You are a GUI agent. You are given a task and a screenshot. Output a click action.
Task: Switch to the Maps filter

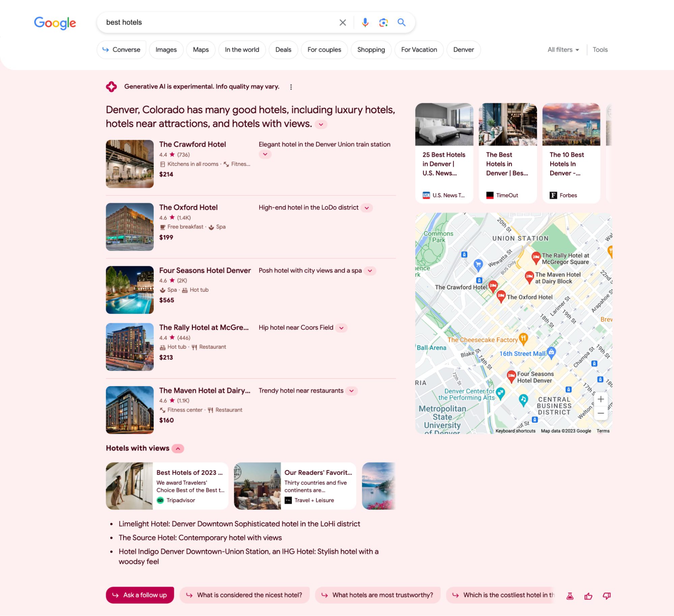201,50
